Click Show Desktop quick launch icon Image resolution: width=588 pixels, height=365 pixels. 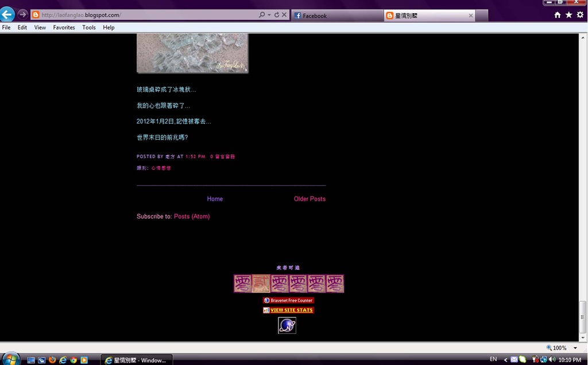(x=31, y=360)
